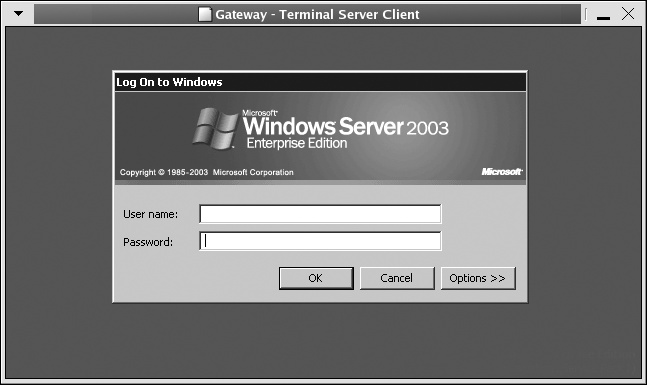This screenshot has height=385, width=647.
Task: Click the "Gateway - Terminal Server Client" title
Action: [x=317, y=14]
